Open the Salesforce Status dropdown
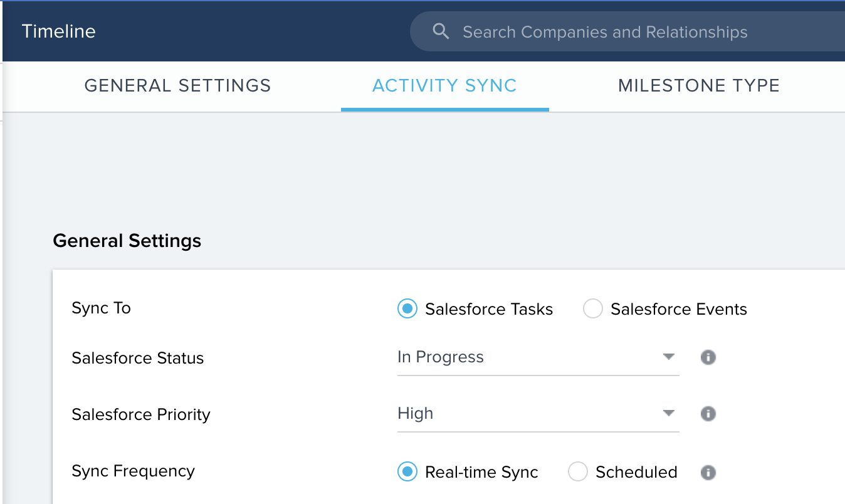The image size is (845, 504). (x=538, y=358)
